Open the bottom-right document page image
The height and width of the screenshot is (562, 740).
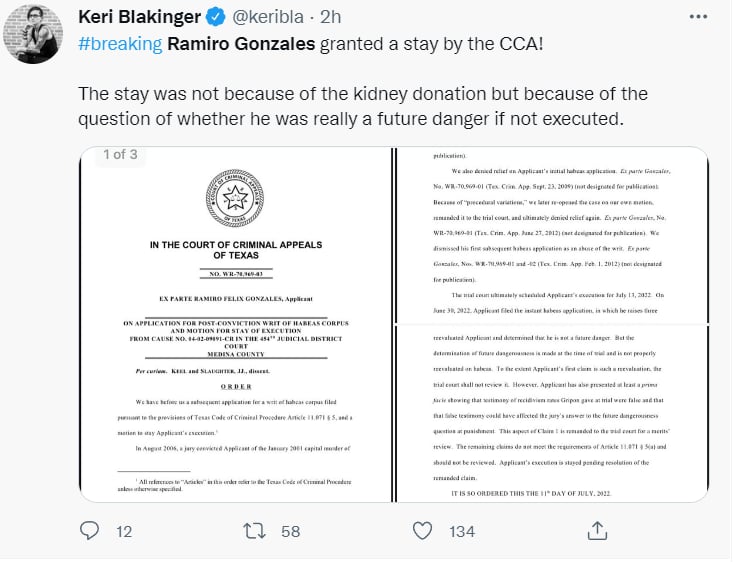coord(552,414)
